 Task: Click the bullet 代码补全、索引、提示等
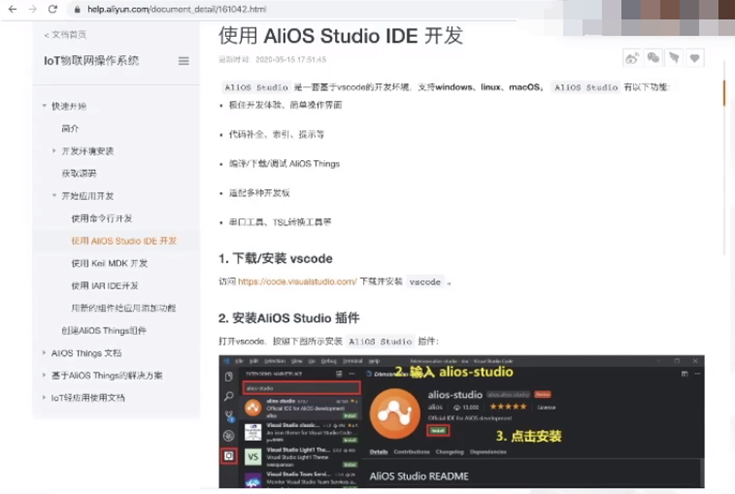(x=276, y=135)
